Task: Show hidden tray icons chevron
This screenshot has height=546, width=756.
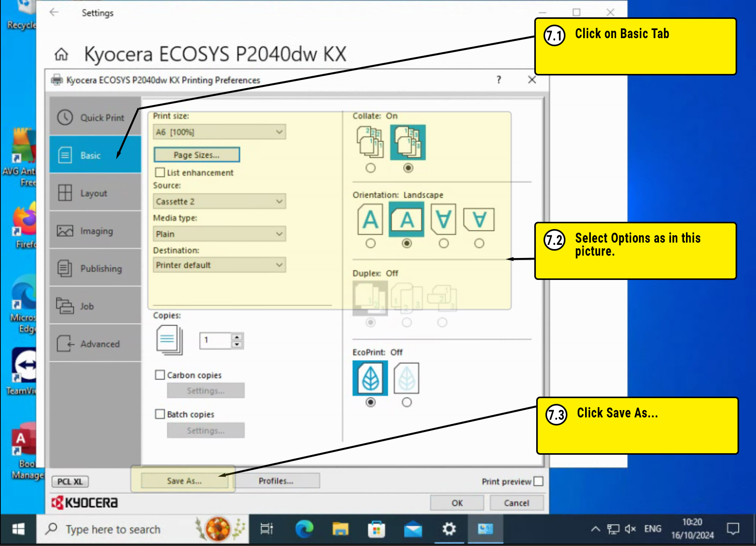Action: pos(595,529)
